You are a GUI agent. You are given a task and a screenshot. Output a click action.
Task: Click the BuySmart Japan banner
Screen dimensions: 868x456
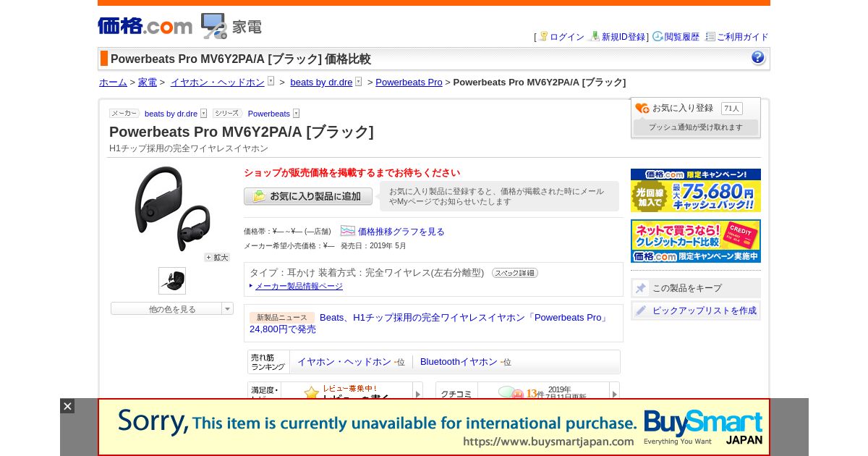434,427
